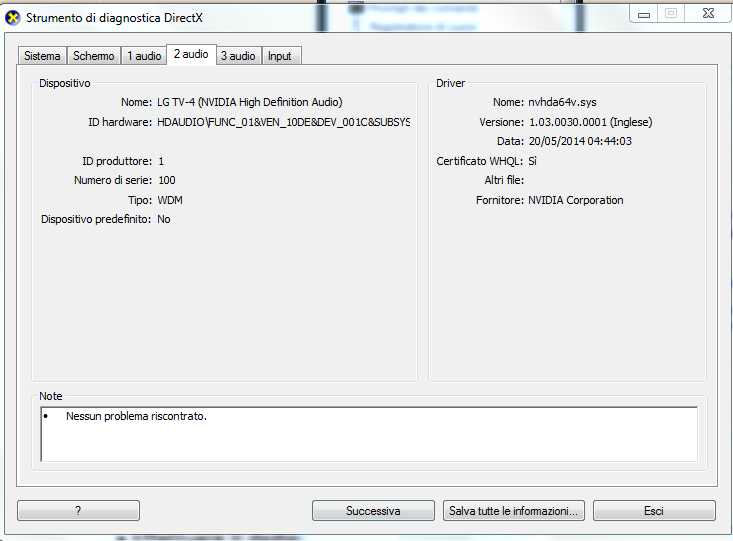Click Salva tutte le informazioni button
Screen dimensions: 733x541
tap(513, 511)
